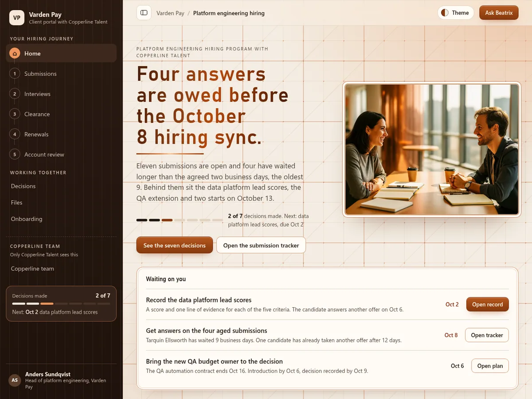Click the step 4 circle for Renewals
Screen dimensions: 532x399
point(15,134)
